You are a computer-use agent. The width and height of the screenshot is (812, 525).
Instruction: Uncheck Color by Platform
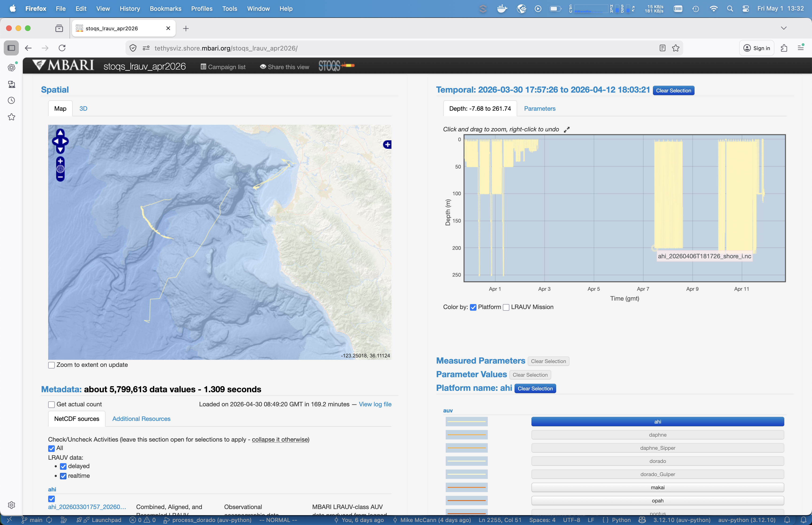coord(473,307)
